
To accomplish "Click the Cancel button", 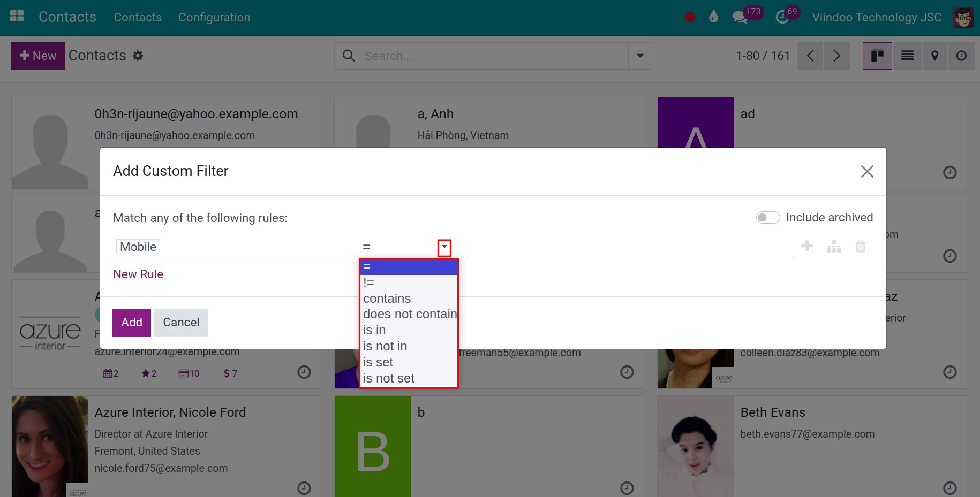I will tap(181, 323).
